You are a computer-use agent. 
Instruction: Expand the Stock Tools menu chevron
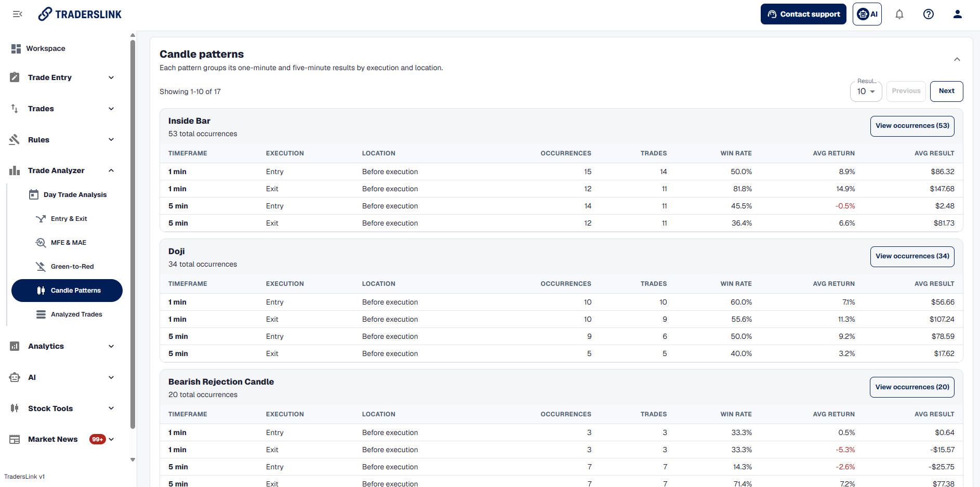click(x=111, y=408)
